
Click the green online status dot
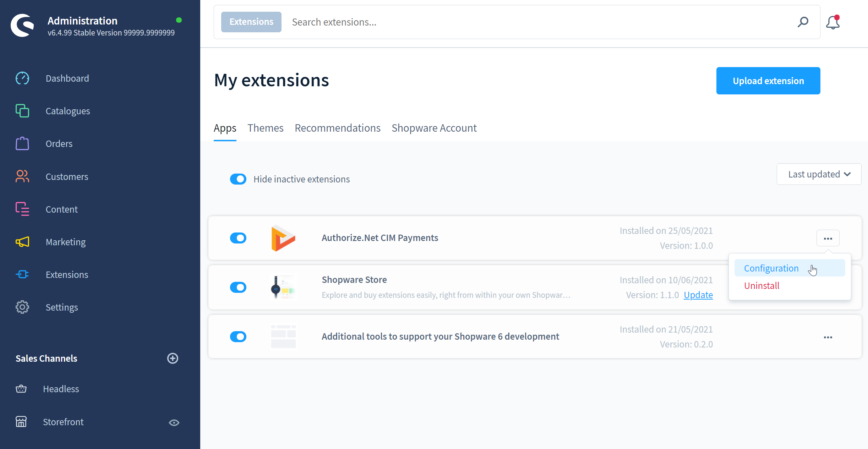179,20
